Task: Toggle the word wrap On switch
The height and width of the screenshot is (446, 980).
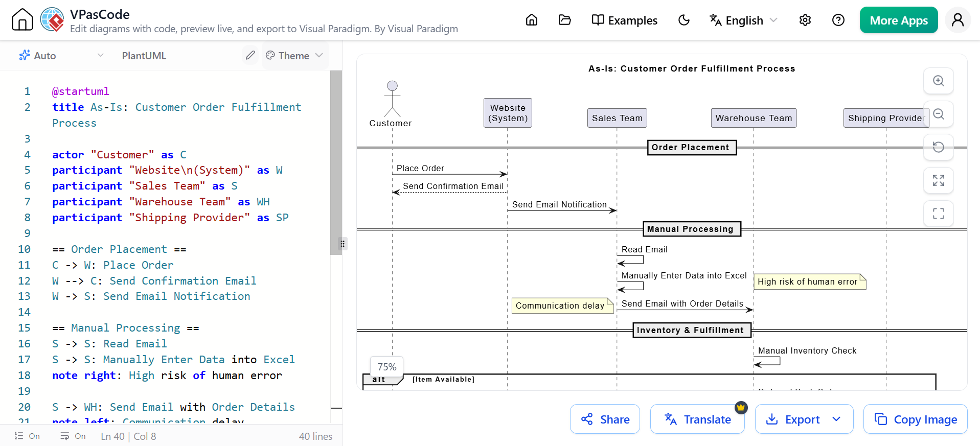Action: (x=73, y=436)
